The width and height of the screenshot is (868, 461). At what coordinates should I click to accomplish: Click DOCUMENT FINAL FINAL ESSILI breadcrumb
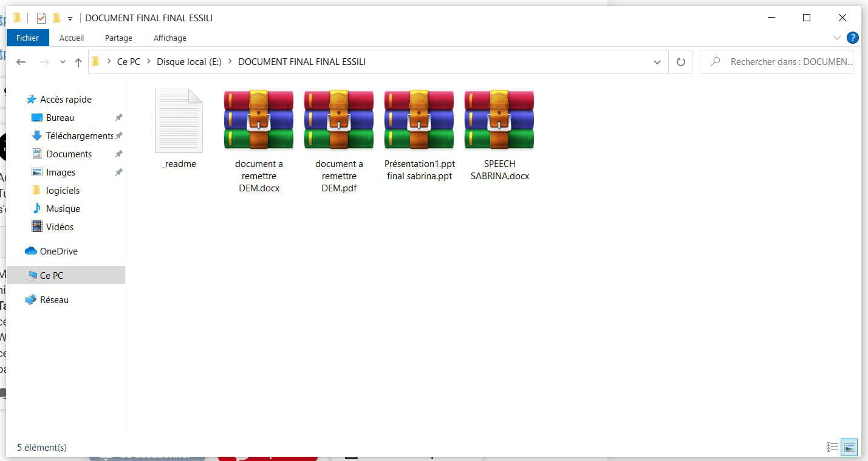click(301, 62)
